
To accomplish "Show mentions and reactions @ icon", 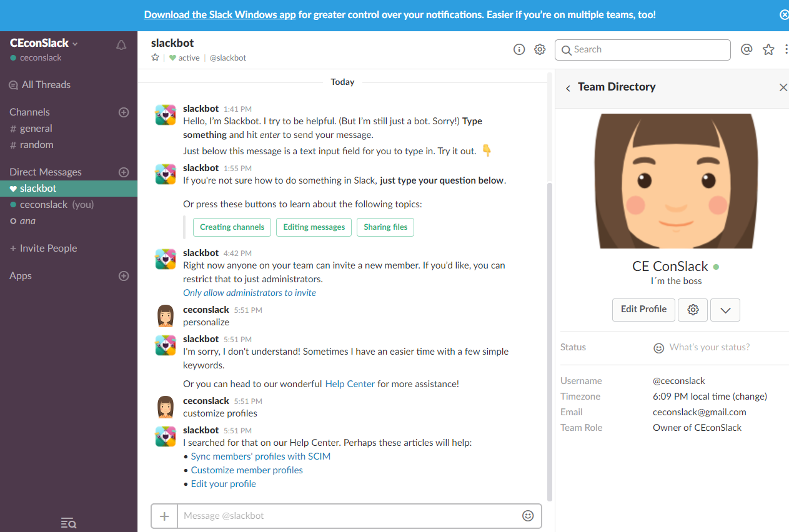I will pos(747,50).
